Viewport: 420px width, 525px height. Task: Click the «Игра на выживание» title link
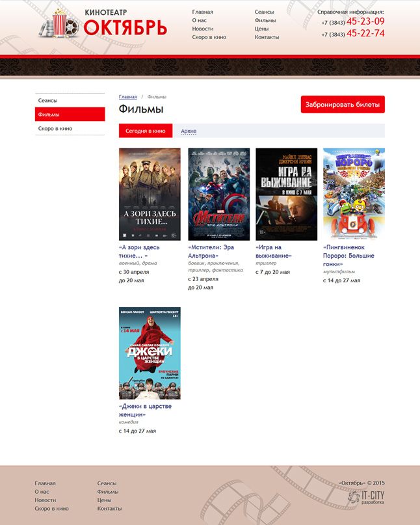(274, 252)
